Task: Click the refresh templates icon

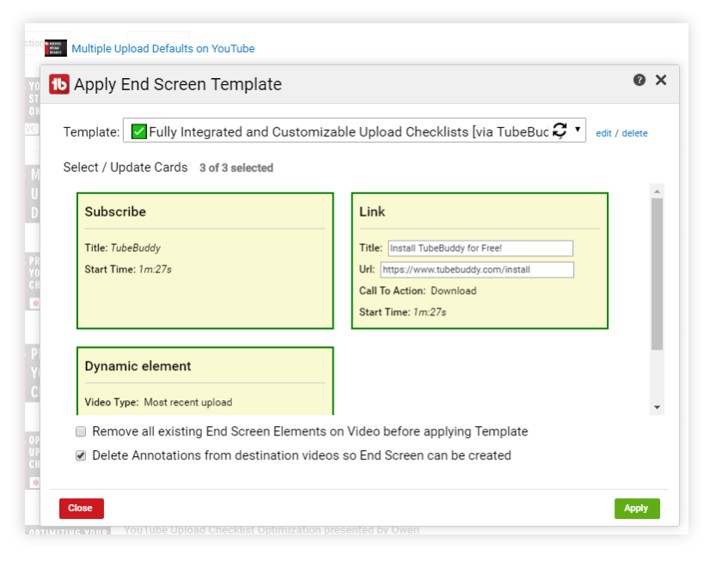Action: (560, 131)
